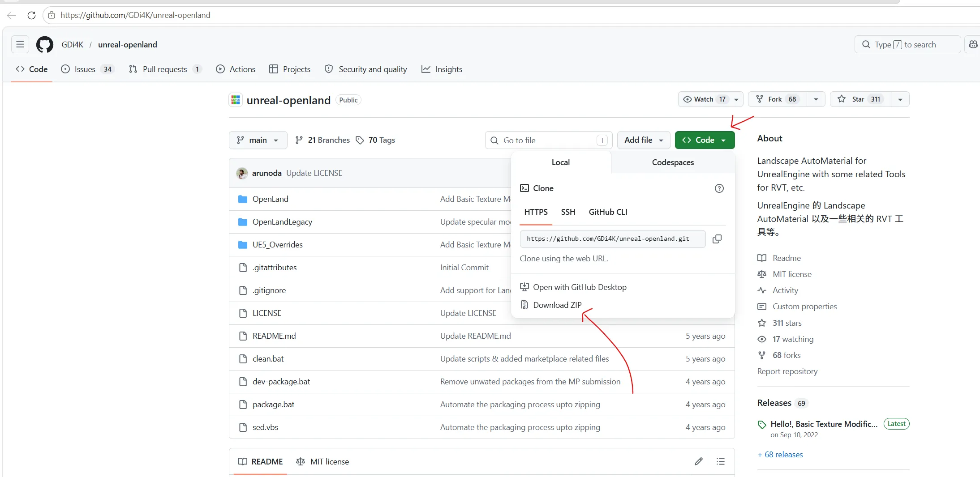Switch to MIT license tab below files
Image resolution: width=980 pixels, height=477 pixels.
tap(322, 461)
